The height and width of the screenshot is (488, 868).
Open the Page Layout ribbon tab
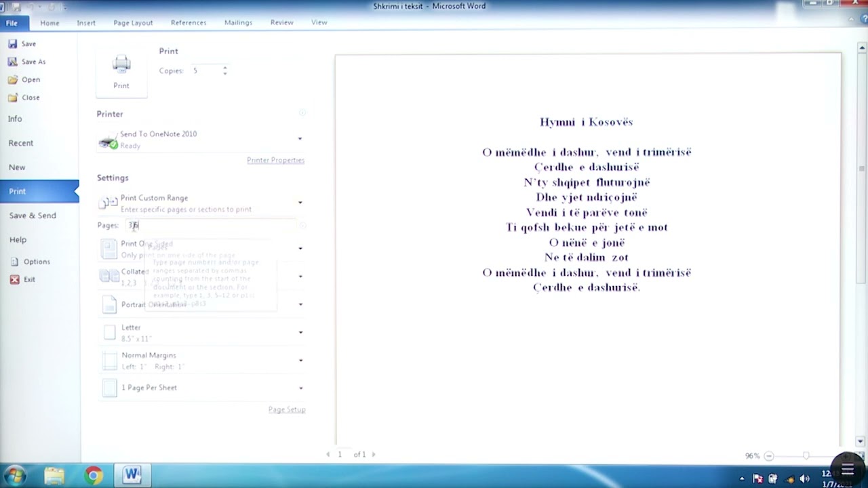(133, 22)
